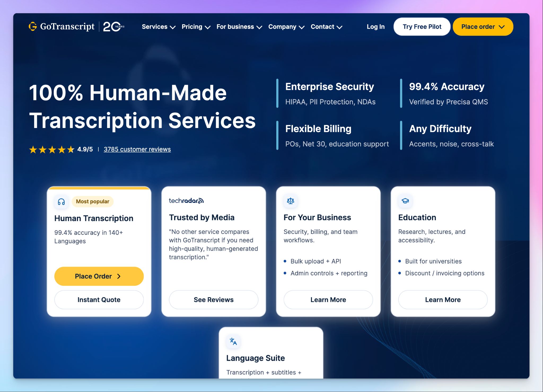Click the See Reviews button

213,300
